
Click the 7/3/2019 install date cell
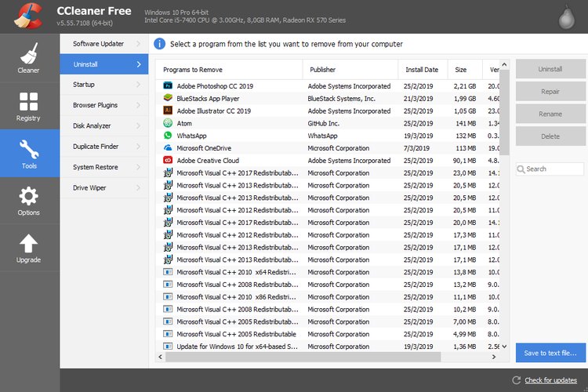point(416,148)
